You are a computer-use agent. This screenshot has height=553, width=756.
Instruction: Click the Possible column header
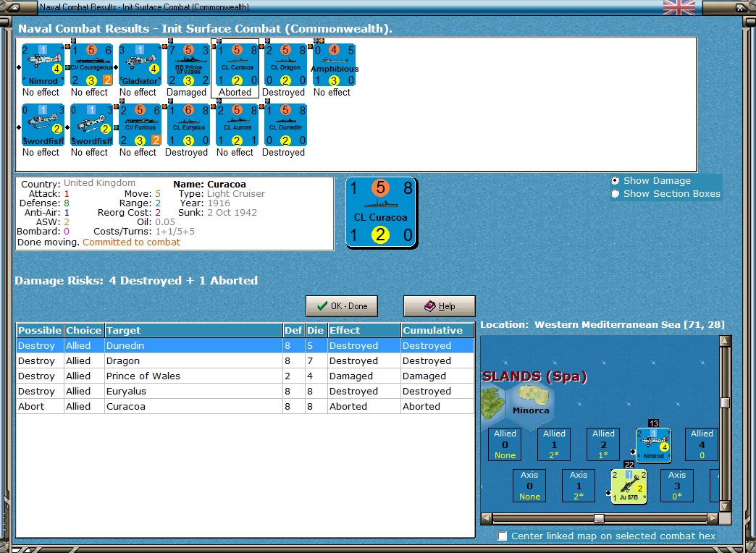point(40,330)
